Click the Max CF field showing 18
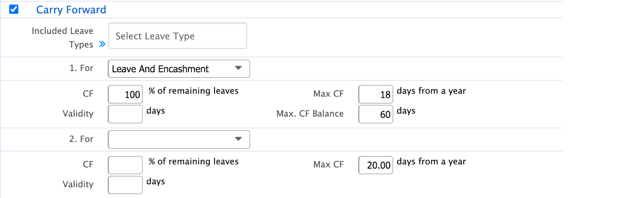 376,94
